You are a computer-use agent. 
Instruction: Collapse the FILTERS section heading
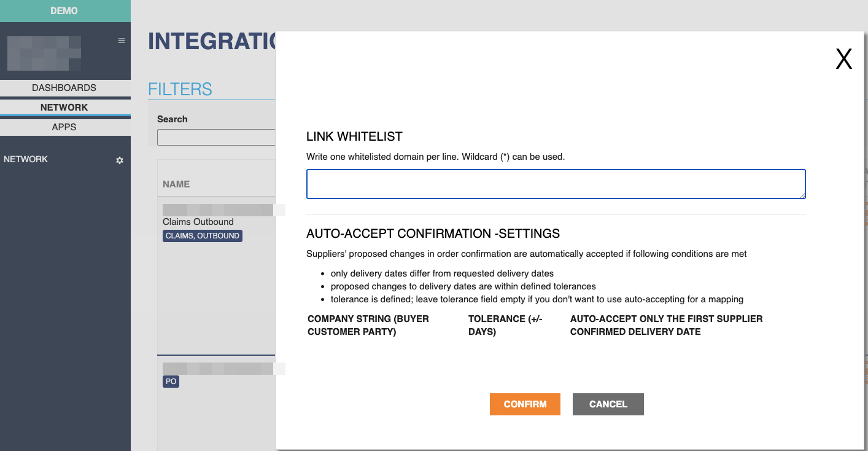click(x=180, y=89)
